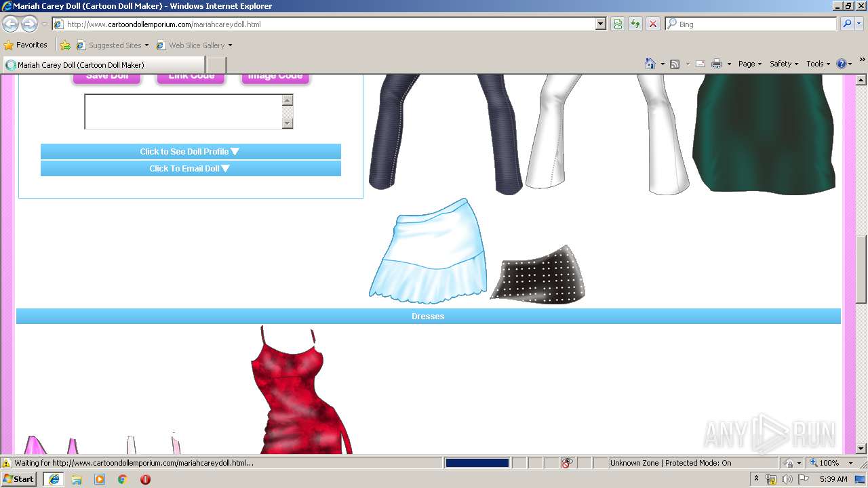
Task: Open the Help question mark icon
Action: tap(842, 64)
